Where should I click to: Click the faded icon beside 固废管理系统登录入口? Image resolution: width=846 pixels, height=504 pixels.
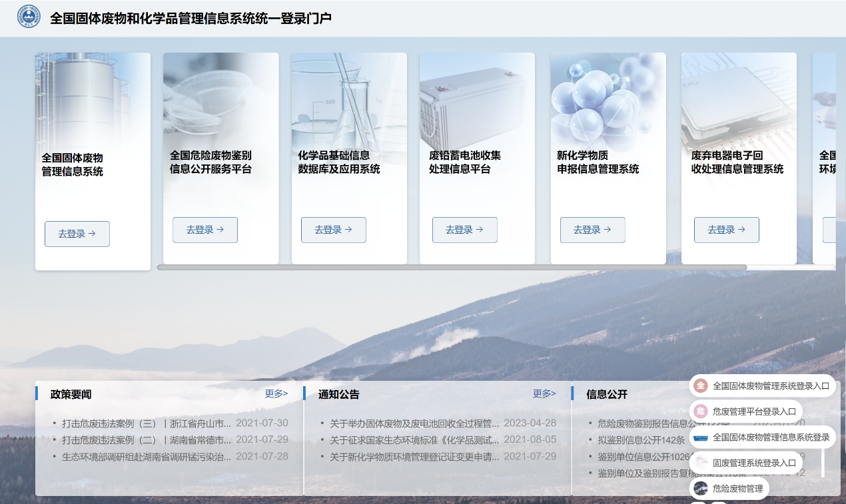click(x=700, y=463)
